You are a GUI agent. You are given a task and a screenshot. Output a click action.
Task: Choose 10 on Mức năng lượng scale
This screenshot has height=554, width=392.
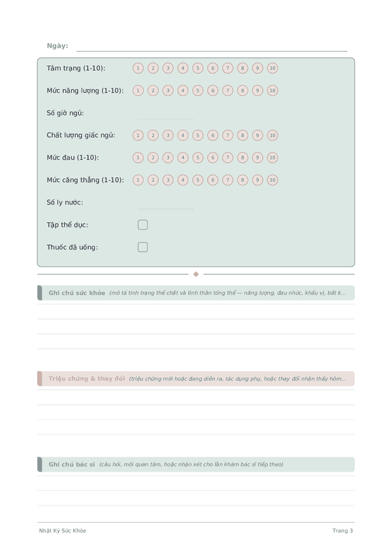click(x=272, y=90)
